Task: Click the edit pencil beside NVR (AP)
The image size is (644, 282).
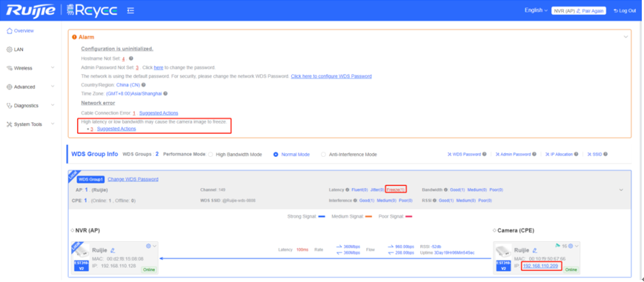Action: point(579,10)
